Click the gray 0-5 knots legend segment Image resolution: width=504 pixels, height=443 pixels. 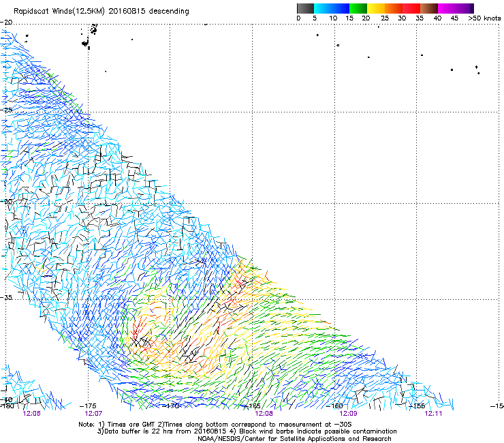(305, 8)
